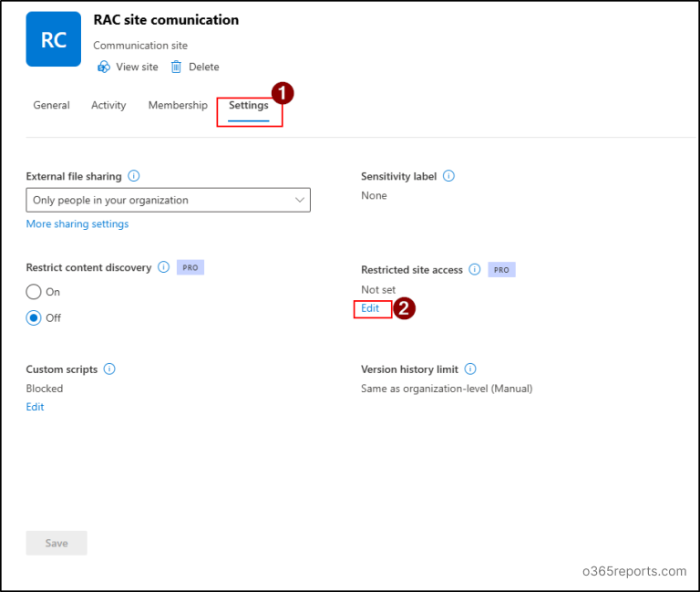The image size is (700, 592).
Task: Click the Save button
Action: tap(57, 544)
